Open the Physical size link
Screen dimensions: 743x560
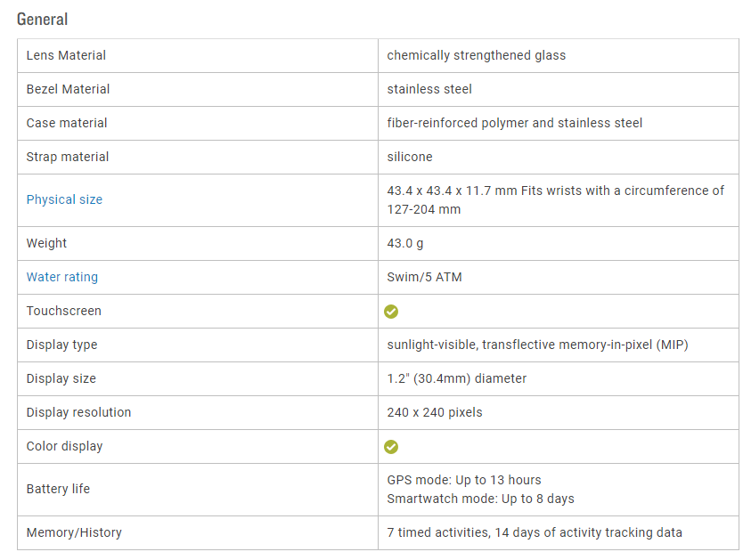(64, 199)
